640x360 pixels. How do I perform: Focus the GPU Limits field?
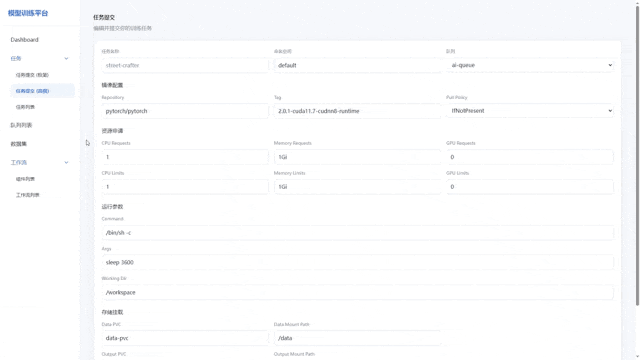point(529,187)
